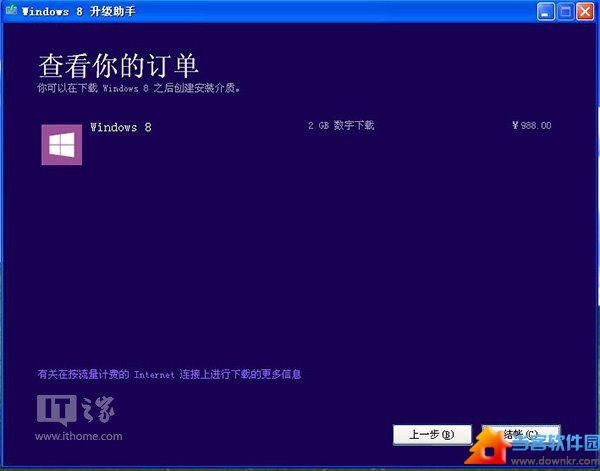Click the purple Windows 8 logo tile
Image resolution: width=600 pixels, height=471 pixels.
click(x=62, y=145)
